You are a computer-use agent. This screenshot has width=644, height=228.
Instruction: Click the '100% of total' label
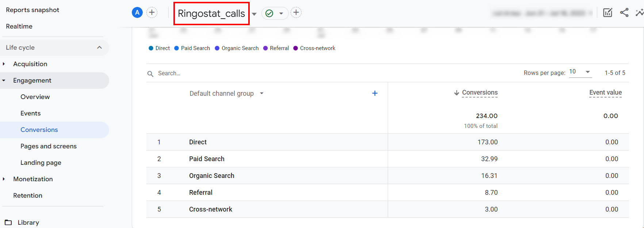481,126
